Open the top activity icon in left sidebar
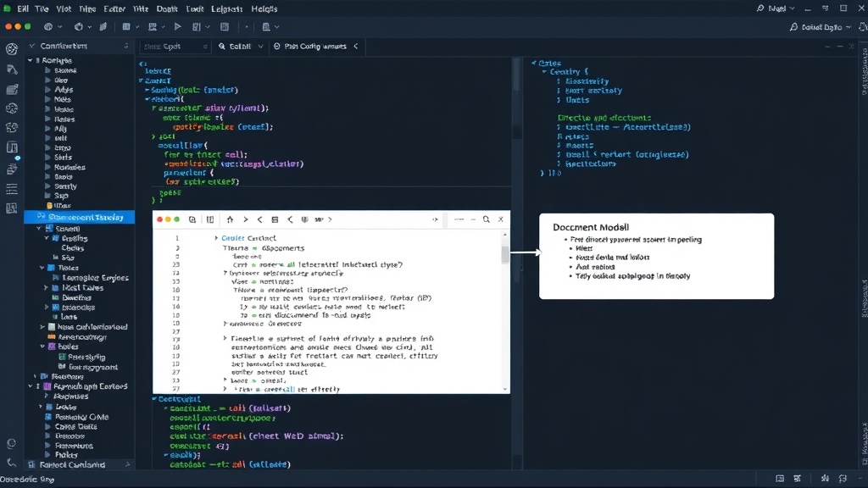This screenshot has height=488, width=868. (12, 49)
